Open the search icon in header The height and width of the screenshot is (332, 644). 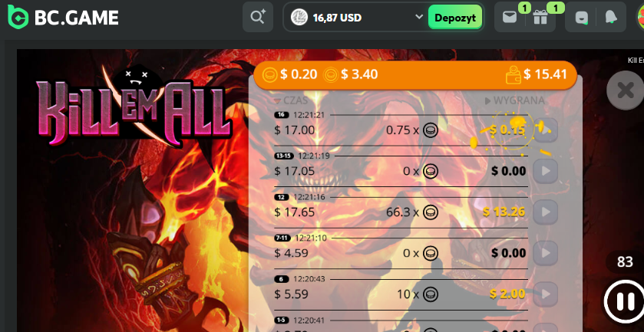[258, 17]
